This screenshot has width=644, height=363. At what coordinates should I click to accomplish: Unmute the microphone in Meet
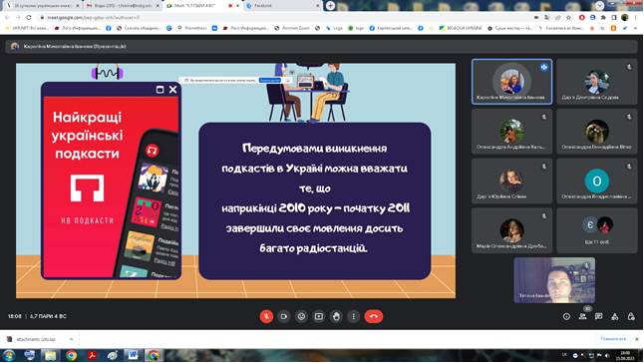coord(266,316)
